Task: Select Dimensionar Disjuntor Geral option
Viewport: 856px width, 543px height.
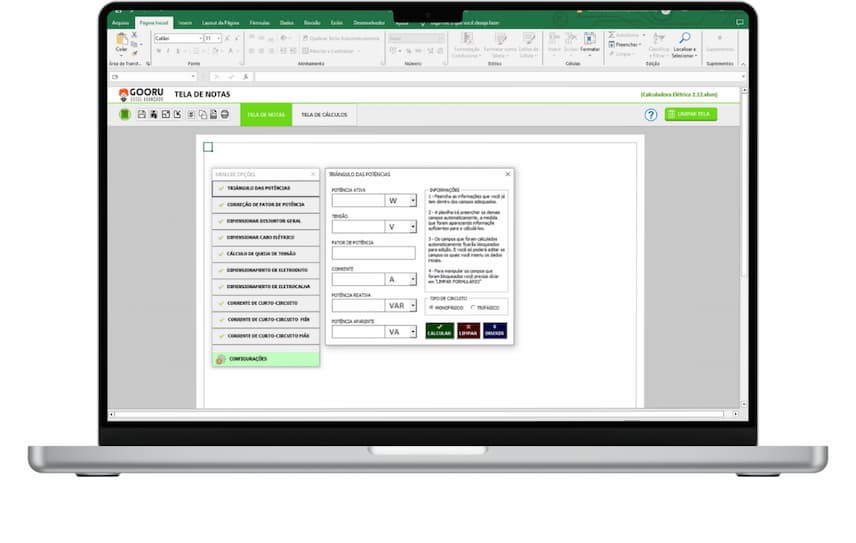Action: coord(266,221)
